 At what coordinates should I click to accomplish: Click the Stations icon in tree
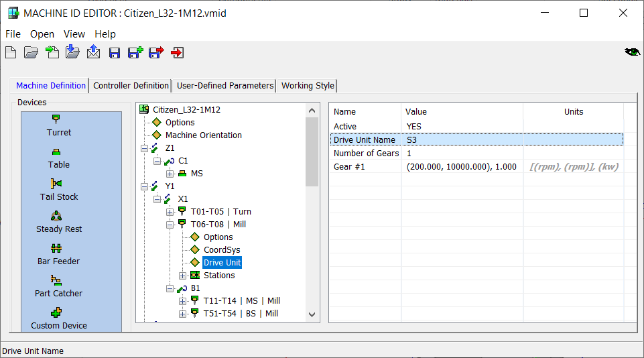pos(195,275)
